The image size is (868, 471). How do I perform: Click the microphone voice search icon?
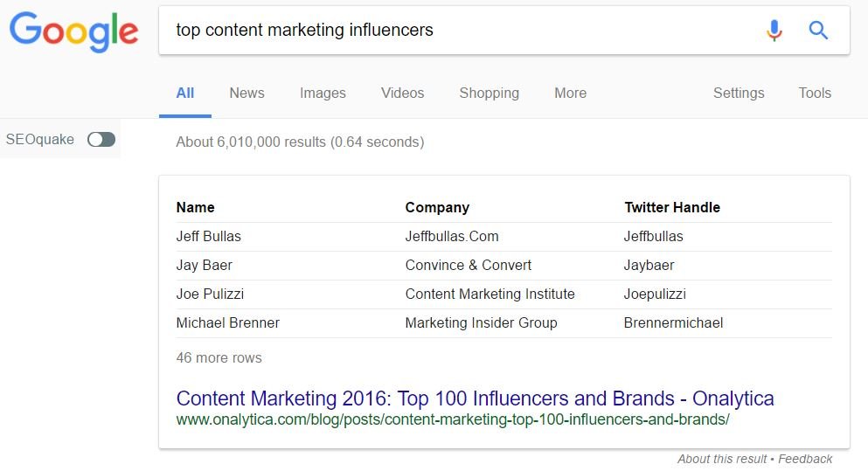[x=774, y=30]
